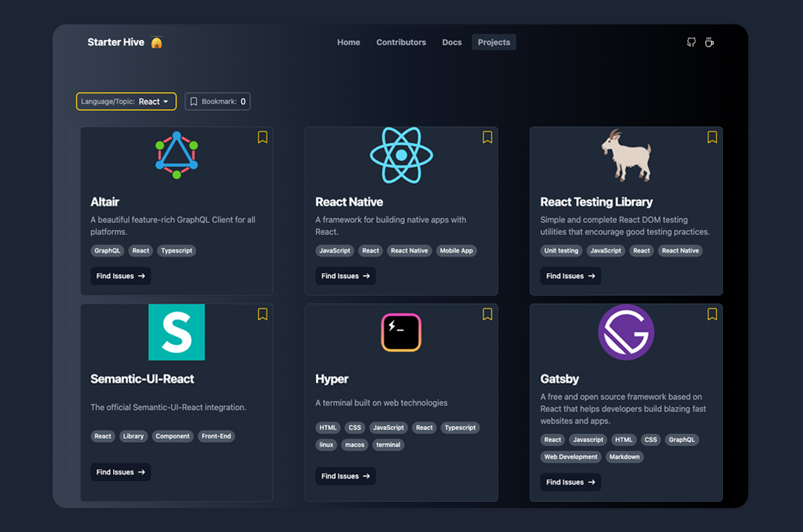Click Find Issues on Altair card
Screen dimensions: 803x532
click(x=120, y=276)
